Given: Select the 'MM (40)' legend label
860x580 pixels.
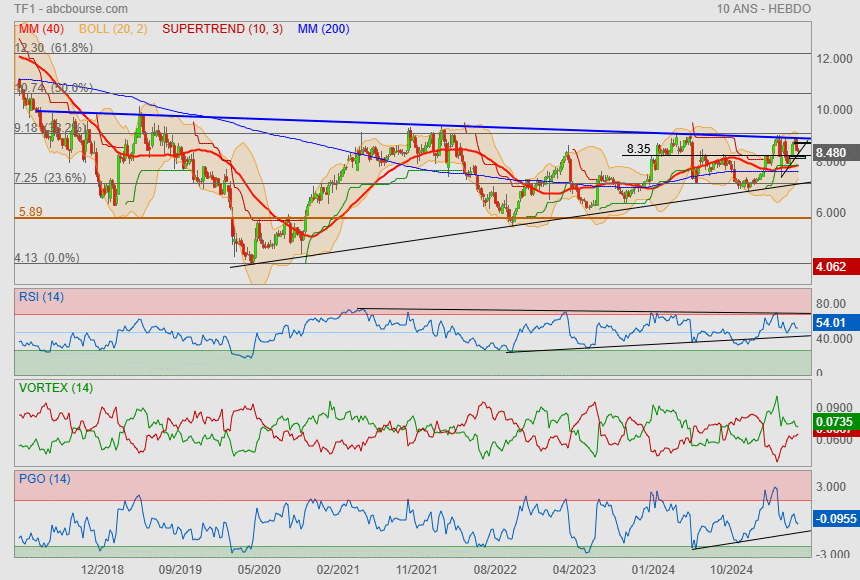Looking at the screenshot, I should [x=42, y=29].
